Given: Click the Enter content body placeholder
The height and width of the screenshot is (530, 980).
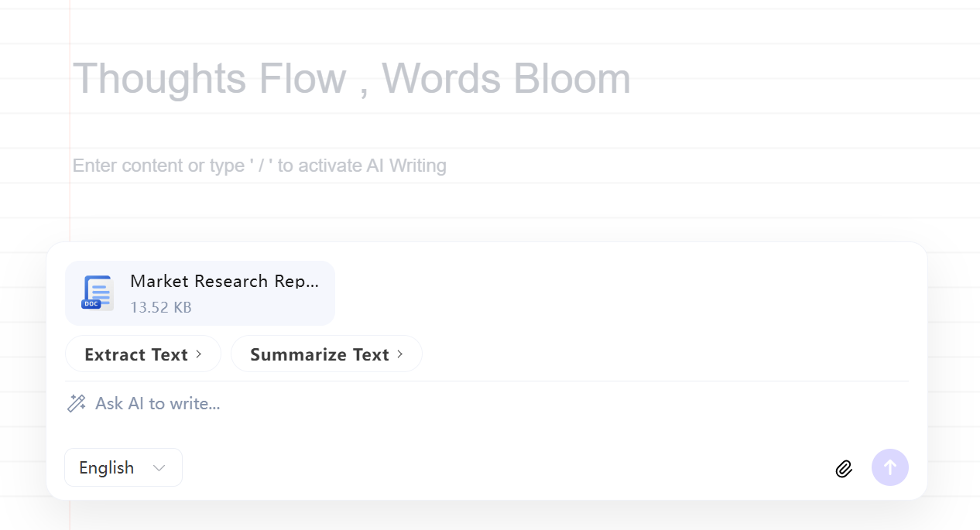Looking at the screenshot, I should 259,166.
